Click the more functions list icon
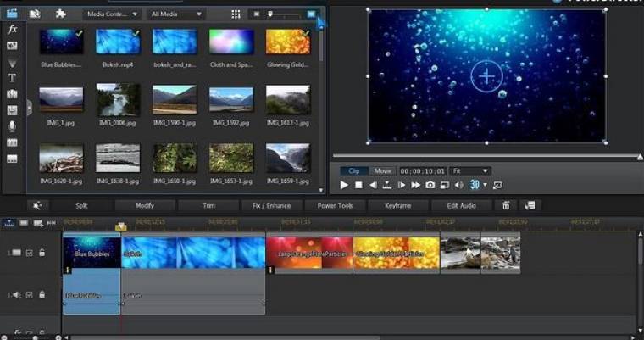The height and width of the screenshot is (340, 644). point(530,205)
